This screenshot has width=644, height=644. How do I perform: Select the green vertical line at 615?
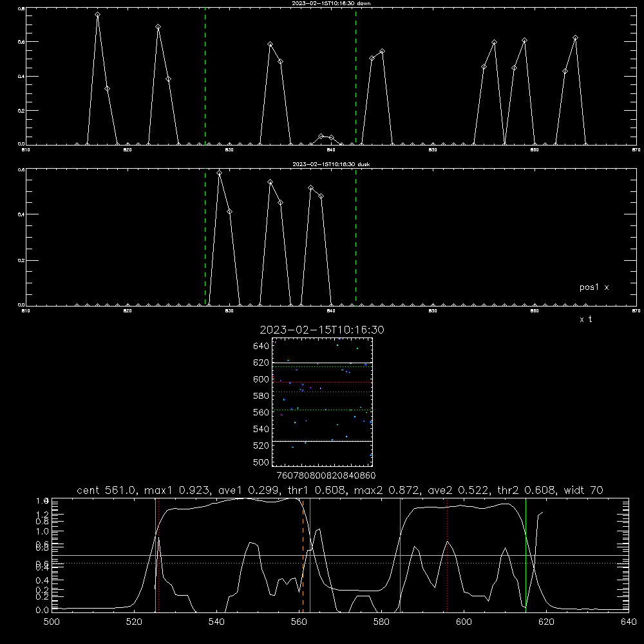click(x=526, y=555)
